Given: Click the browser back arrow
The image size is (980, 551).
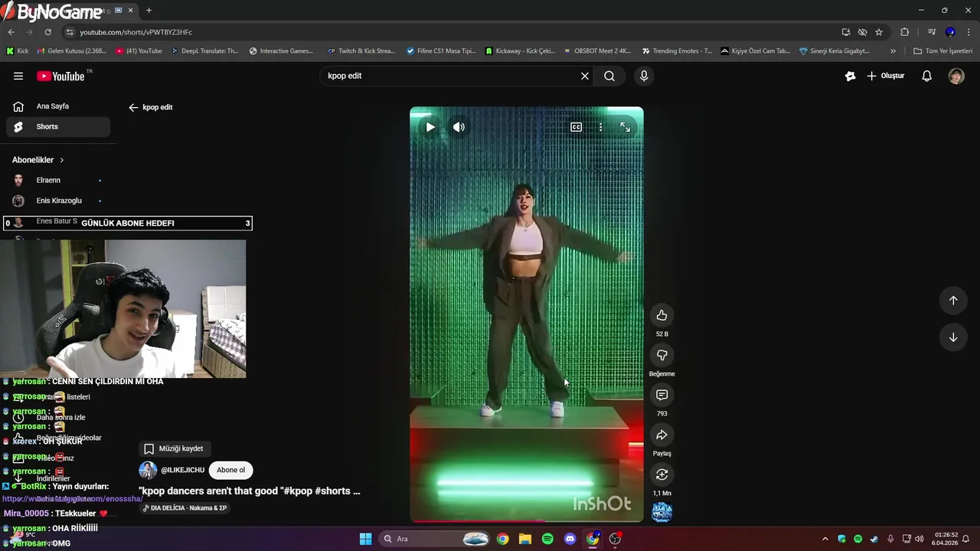Looking at the screenshot, I should point(11,32).
